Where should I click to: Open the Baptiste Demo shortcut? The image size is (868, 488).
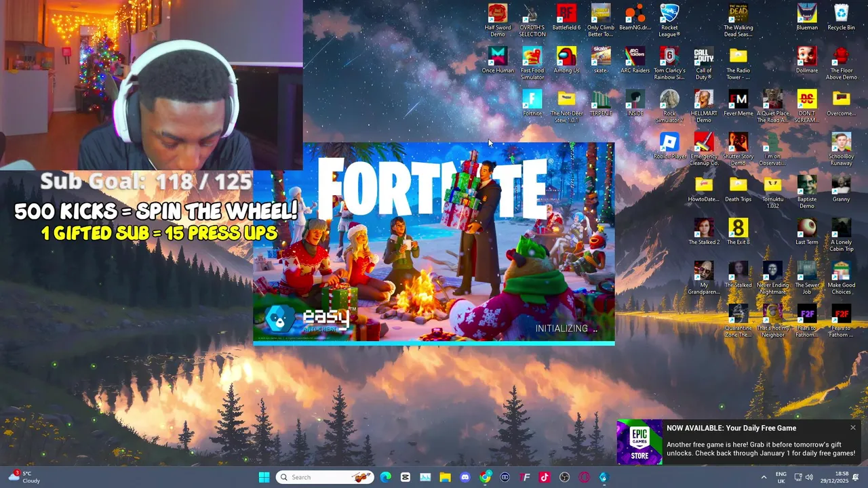click(x=807, y=192)
